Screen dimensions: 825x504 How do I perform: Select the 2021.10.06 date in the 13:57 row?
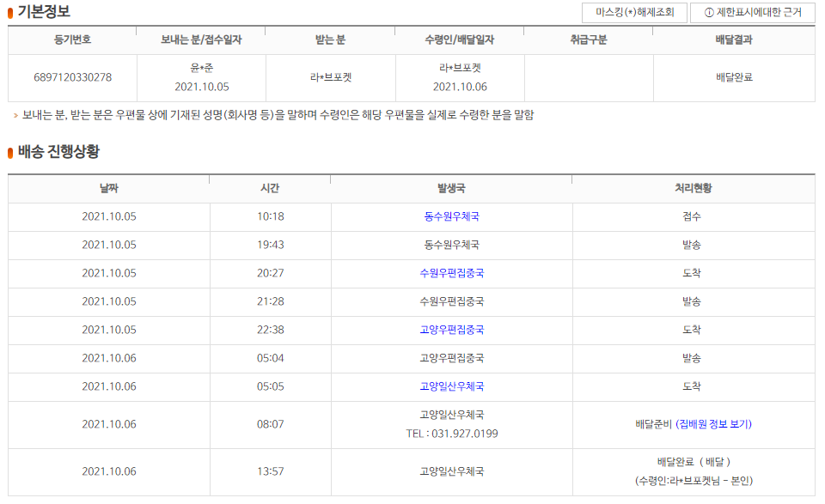(109, 471)
